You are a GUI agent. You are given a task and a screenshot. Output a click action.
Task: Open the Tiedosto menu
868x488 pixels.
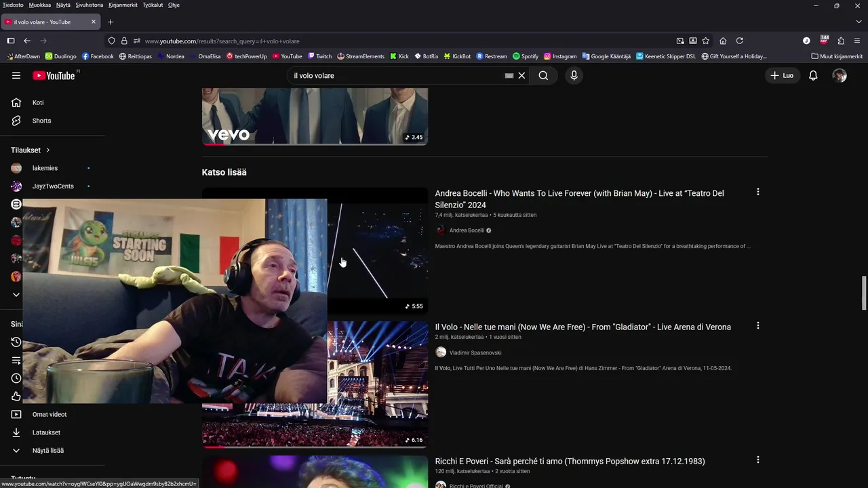click(13, 5)
